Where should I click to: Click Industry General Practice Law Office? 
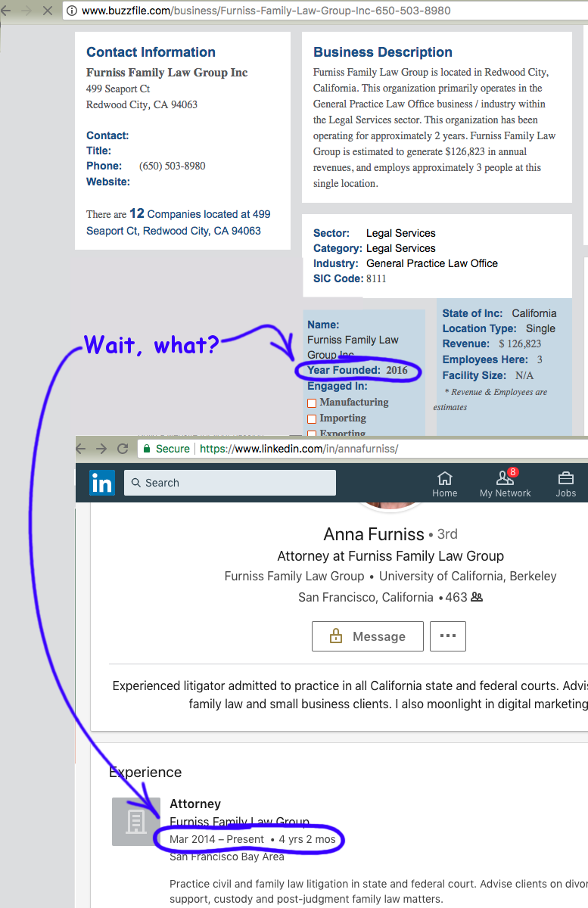406,263
